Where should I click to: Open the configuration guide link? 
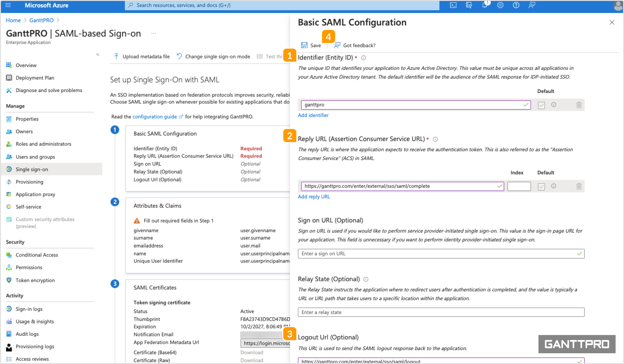(155, 117)
